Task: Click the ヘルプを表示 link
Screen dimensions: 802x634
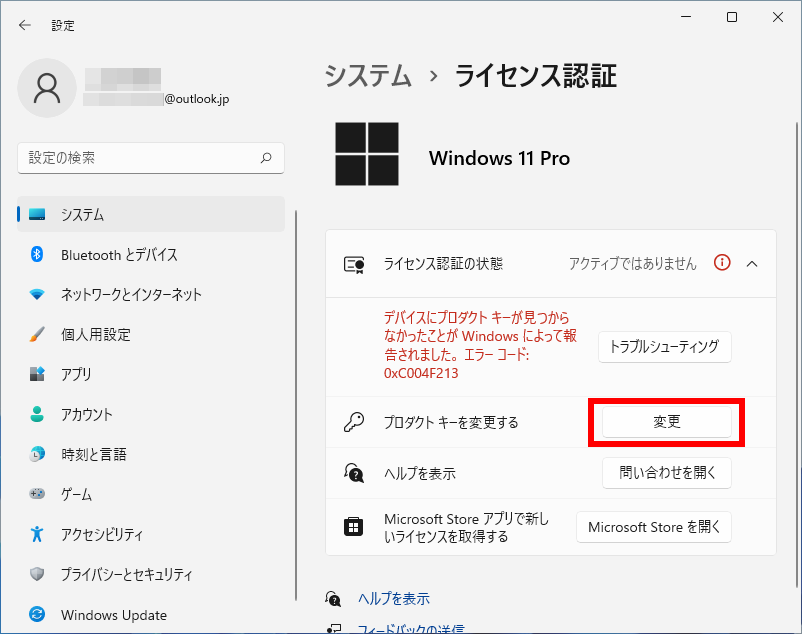Action: coord(394,597)
